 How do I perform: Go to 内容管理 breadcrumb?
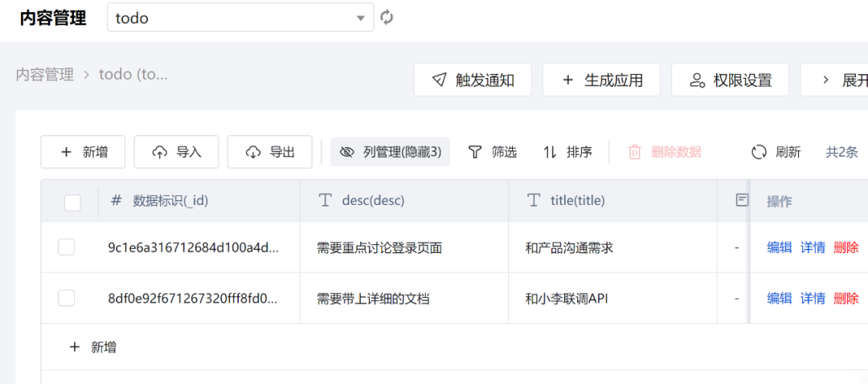tap(44, 75)
